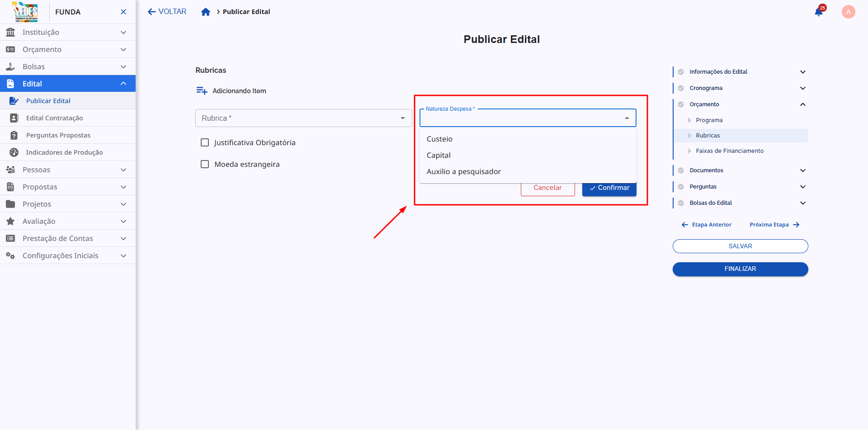Select Capital from the Natureza Despesa list

[439, 155]
